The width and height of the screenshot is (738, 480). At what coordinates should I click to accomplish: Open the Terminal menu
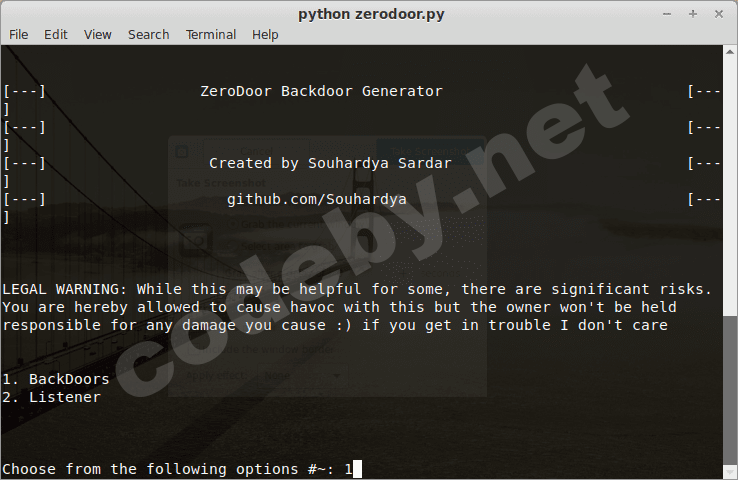(x=210, y=35)
